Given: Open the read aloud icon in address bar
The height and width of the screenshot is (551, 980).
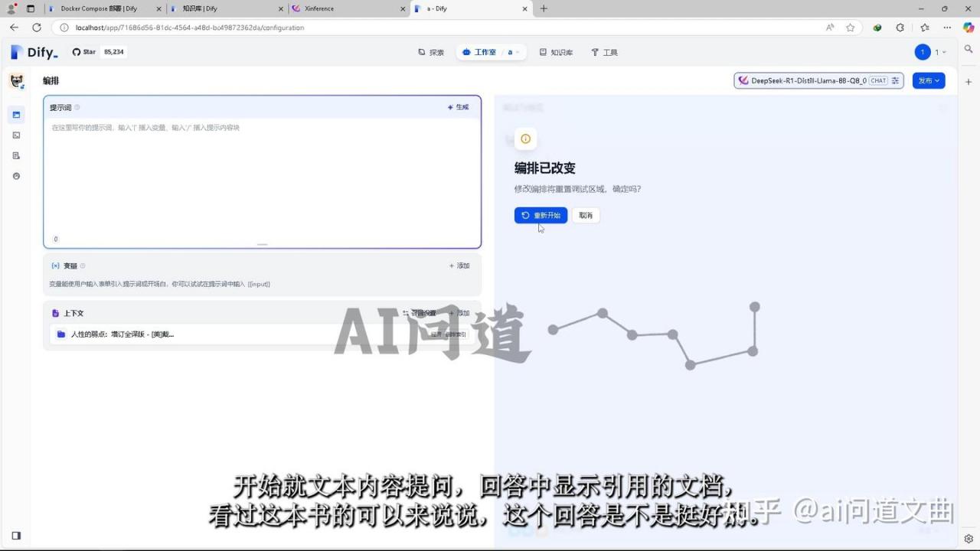Looking at the screenshot, I should [830, 28].
